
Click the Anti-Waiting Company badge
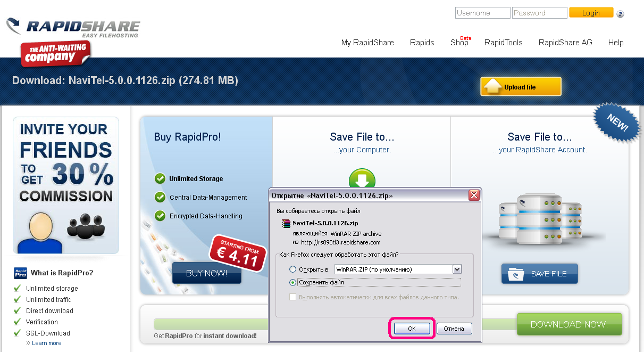tap(56, 54)
